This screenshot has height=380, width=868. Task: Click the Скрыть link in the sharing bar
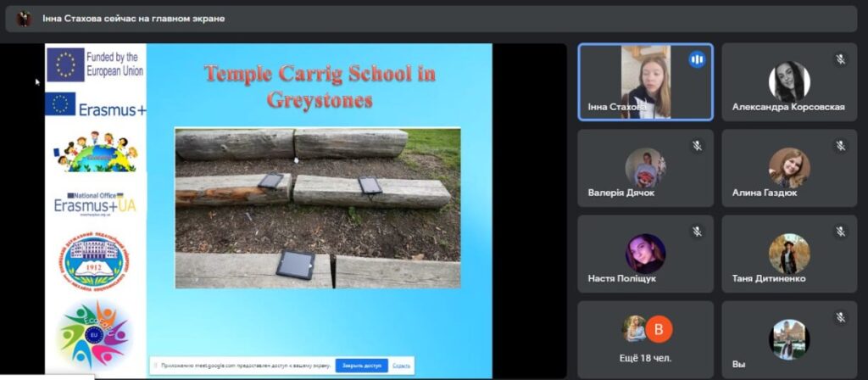[402, 366]
